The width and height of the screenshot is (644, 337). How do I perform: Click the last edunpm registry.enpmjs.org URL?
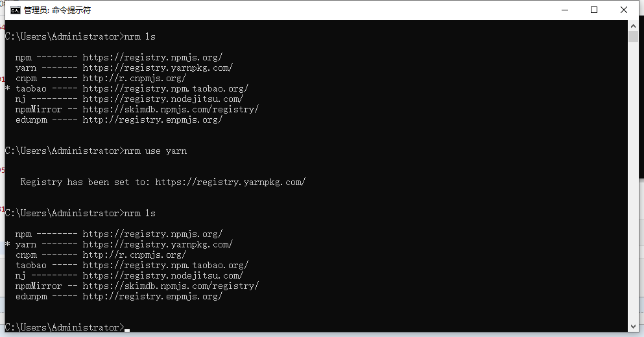coord(152,296)
